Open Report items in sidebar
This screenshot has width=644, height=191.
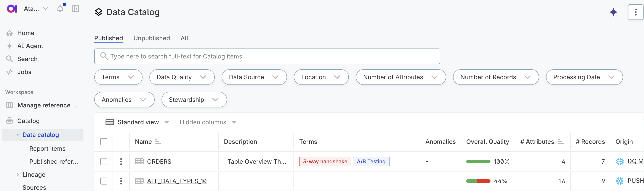(47, 149)
